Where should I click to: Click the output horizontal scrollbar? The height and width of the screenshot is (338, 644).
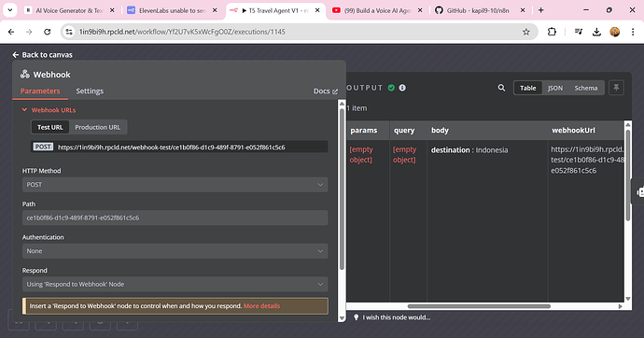(479, 306)
